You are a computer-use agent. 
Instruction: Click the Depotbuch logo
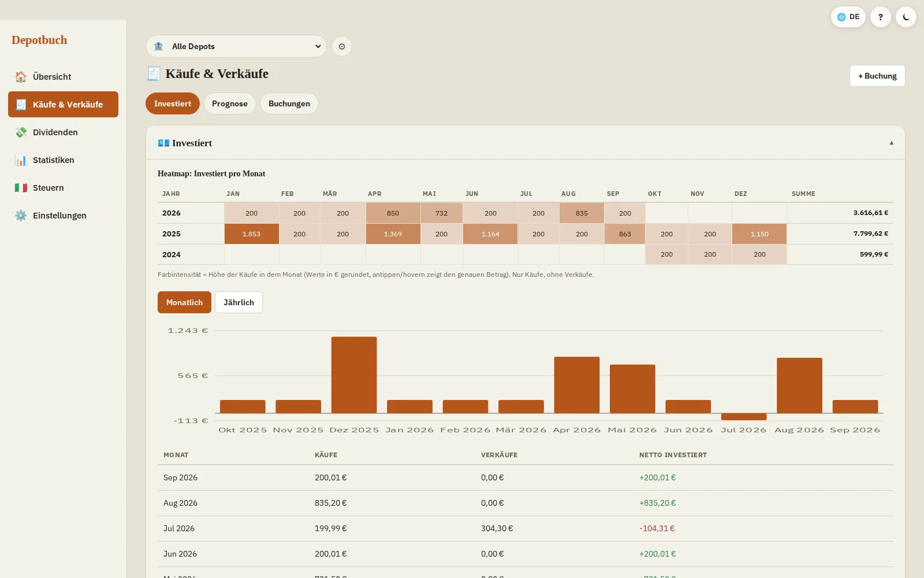point(39,40)
